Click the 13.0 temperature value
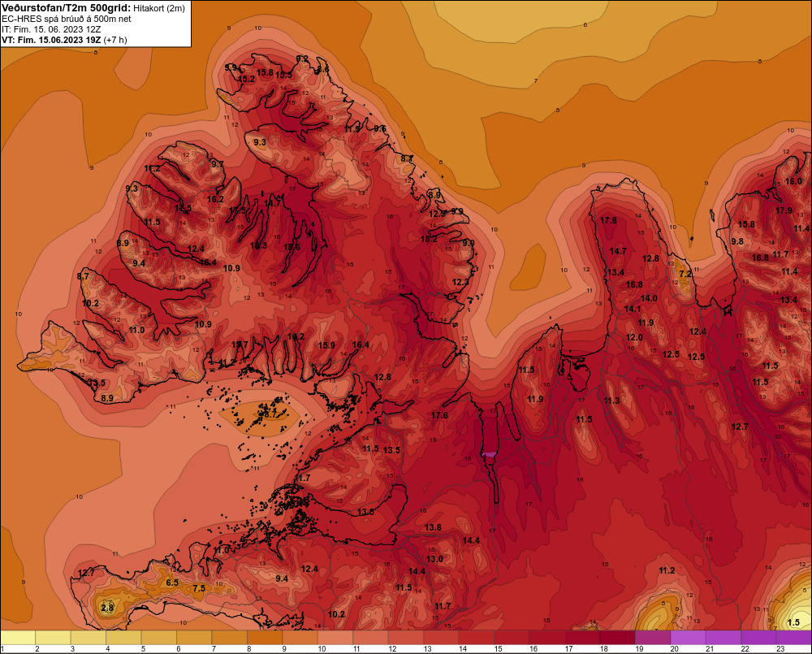This screenshot has width=812, height=654. 434,559
